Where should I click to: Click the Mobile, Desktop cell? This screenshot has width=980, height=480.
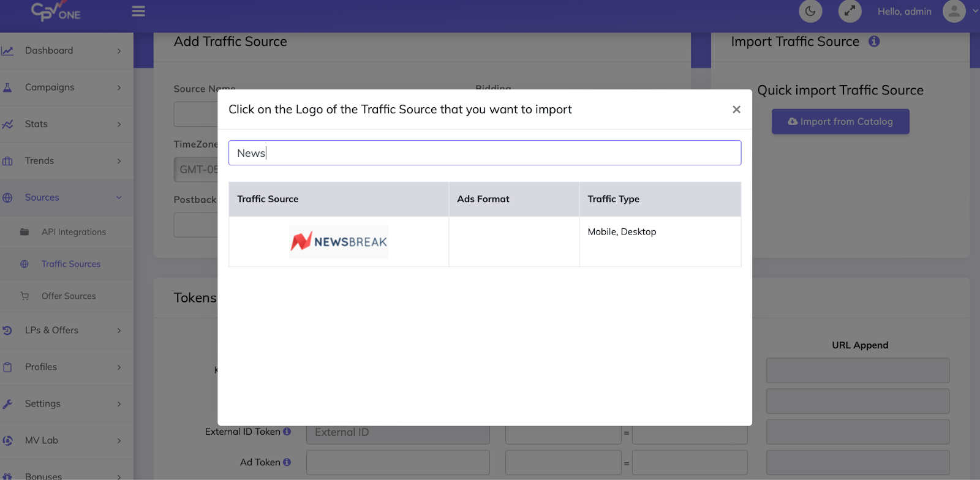coord(660,241)
